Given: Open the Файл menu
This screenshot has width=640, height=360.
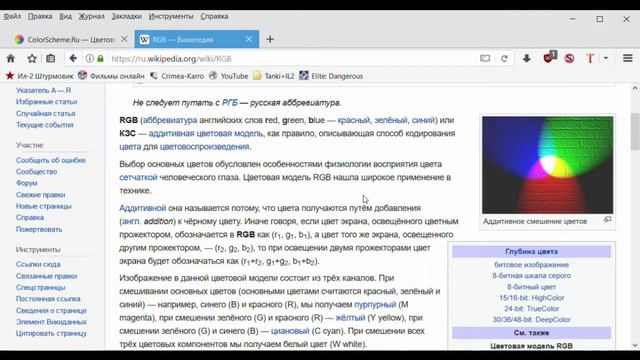Looking at the screenshot, I should pyautogui.click(x=12, y=16).
